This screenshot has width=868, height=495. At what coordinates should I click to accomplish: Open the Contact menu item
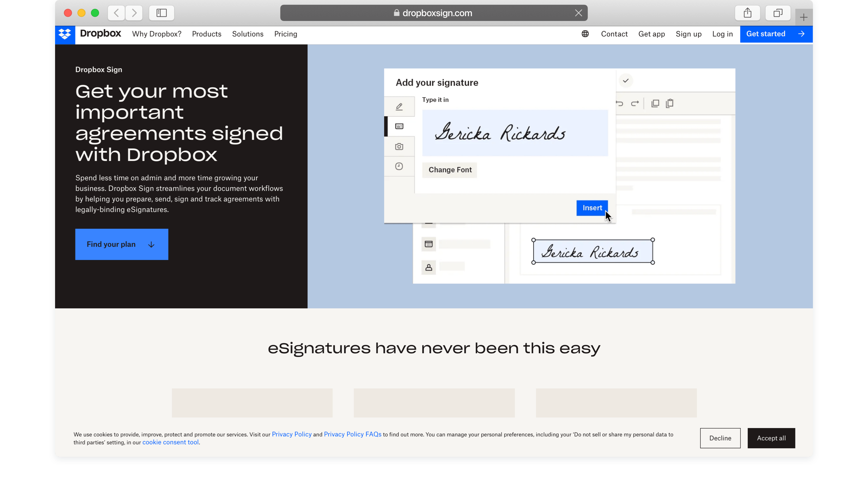614,34
